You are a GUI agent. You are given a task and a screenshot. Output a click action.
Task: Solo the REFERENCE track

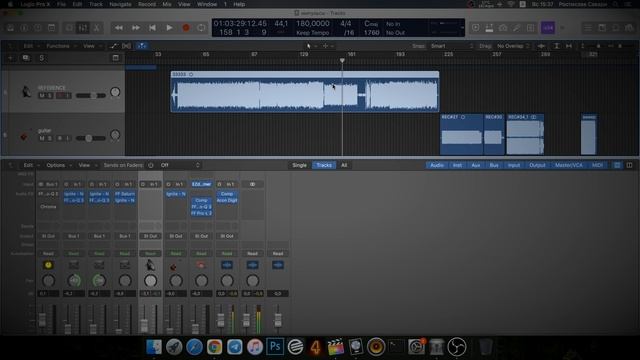(49, 96)
